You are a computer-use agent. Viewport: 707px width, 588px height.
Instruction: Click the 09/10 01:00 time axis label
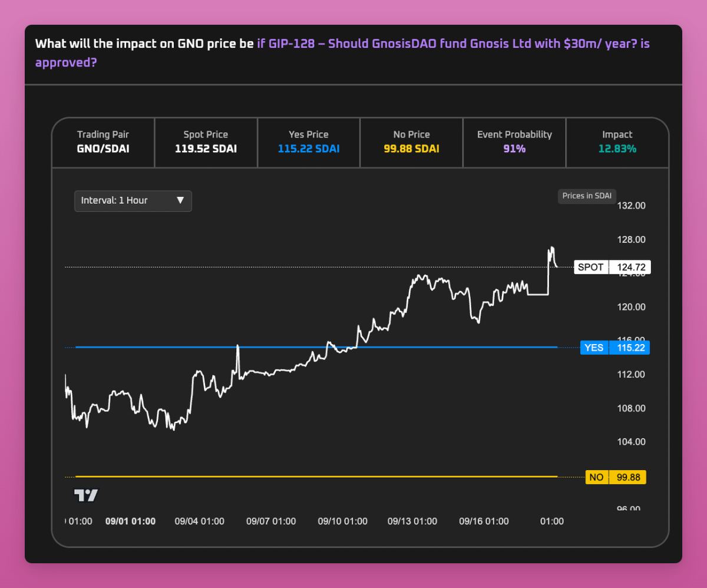[342, 521]
